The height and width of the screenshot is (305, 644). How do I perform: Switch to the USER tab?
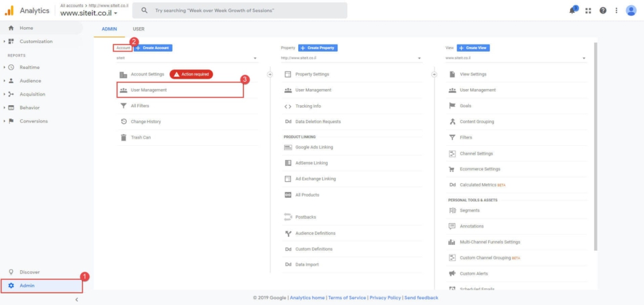(x=138, y=29)
